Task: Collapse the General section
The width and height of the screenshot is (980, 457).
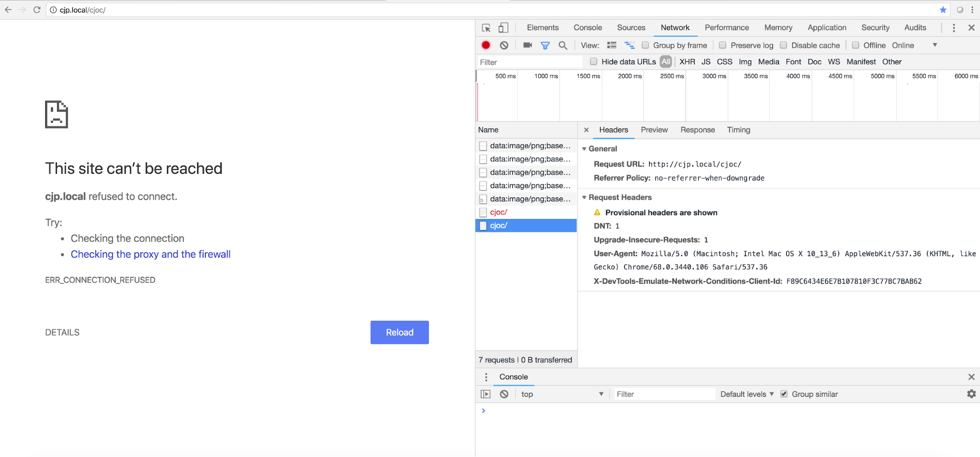Action: (584, 149)
